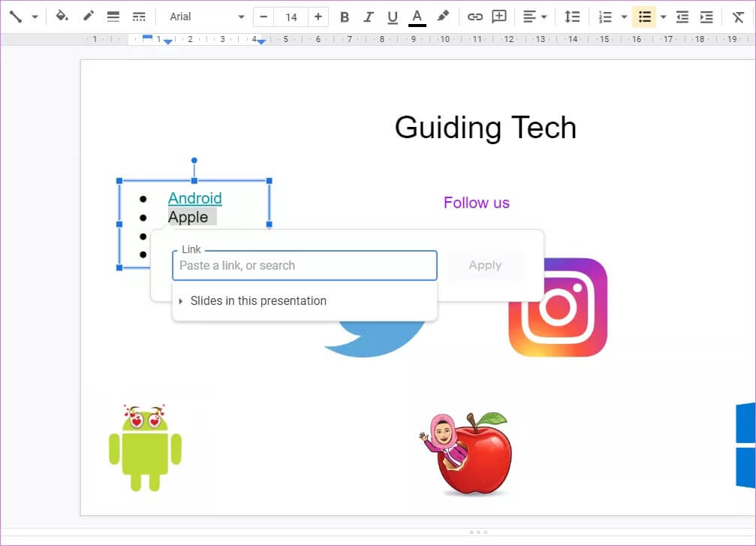
Task: Open the border weight menu
Action: (x=113, y=17)
